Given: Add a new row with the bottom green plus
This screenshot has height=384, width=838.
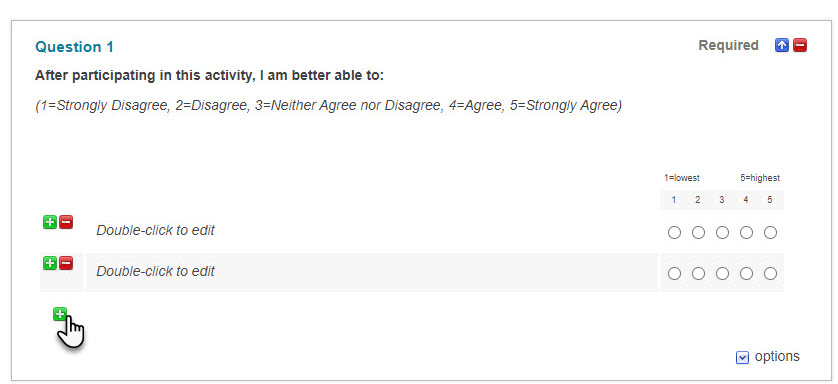Looking at the screenshot, I should [60, 315].
